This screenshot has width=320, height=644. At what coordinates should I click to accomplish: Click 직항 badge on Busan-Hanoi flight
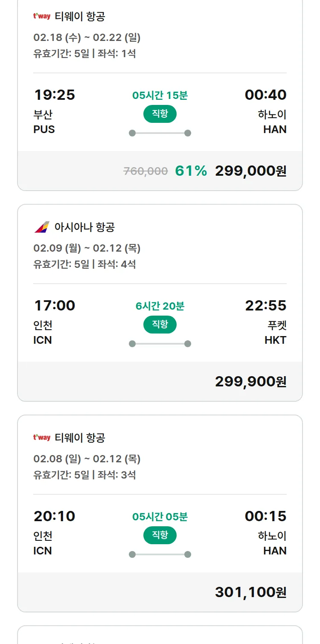click(x=160, y=114)
